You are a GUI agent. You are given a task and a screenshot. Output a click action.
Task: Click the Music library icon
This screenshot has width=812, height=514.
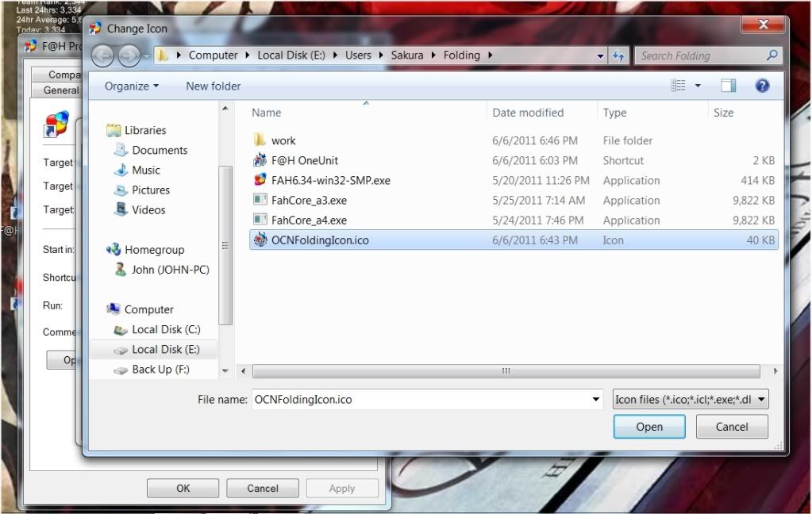pyautogui.click(x=121, y=170)
